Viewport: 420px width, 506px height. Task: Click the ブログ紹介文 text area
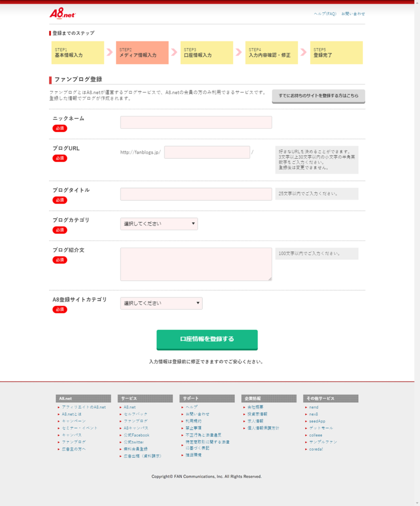click(x=196, y=264)
